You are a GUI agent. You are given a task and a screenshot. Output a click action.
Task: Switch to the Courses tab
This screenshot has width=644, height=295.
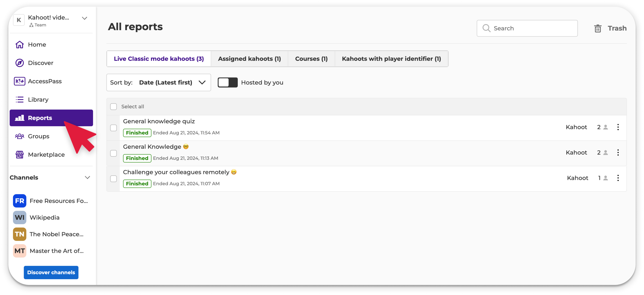[x=311, y=59]
